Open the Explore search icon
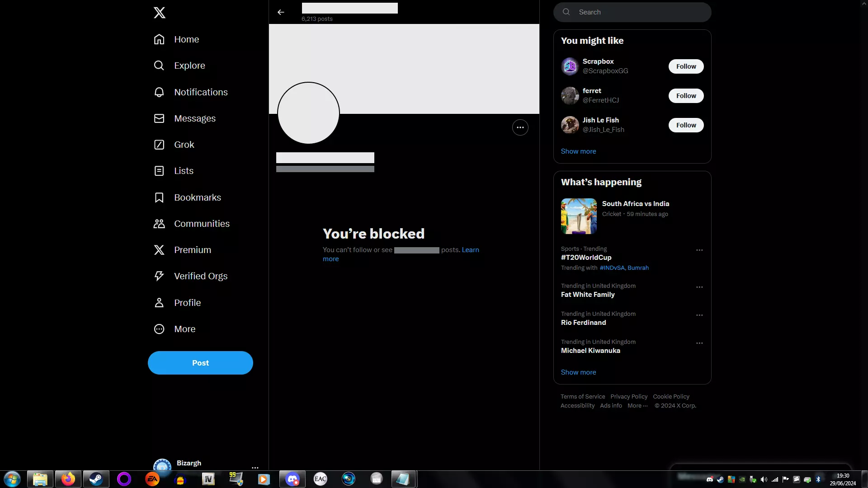The width and height of the screenshot is (868, 488). (x=159, y=66)
